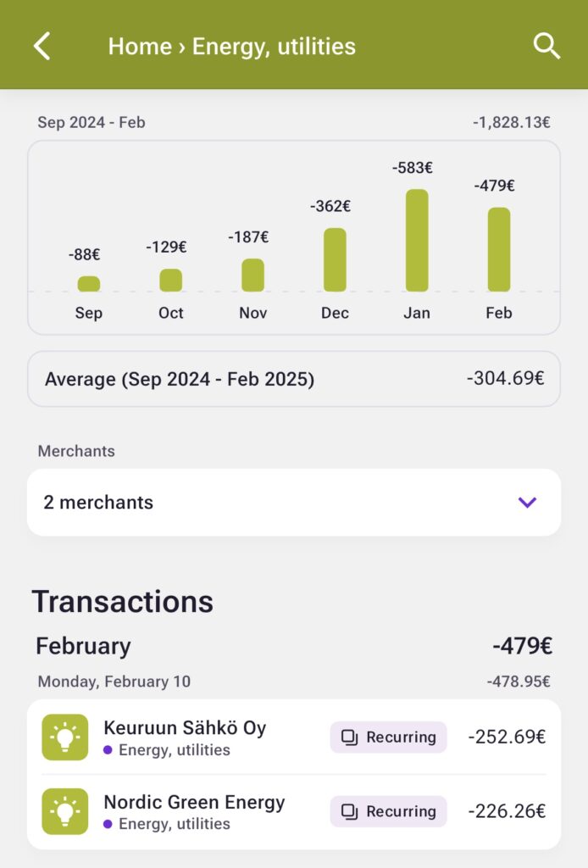Click the purple chevron in Merchants selector
This screenshot has width=588, height=868.
coord(527,502)
